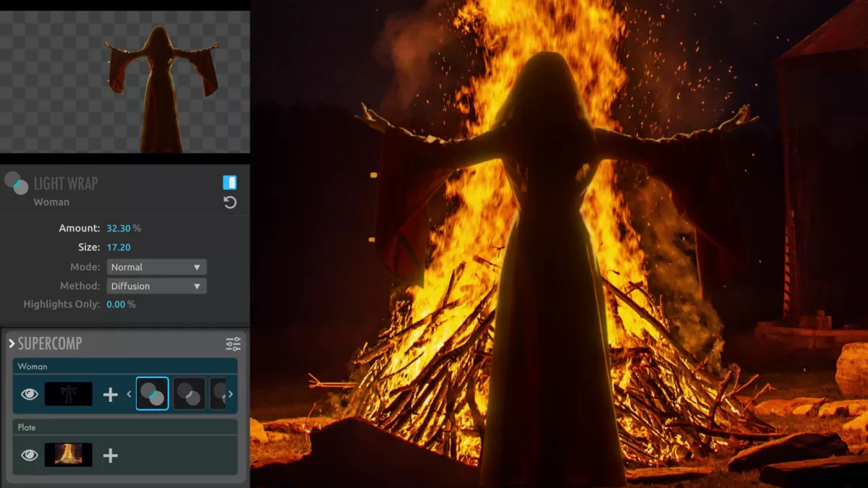Screen dimensions: 868x488
Task: Click the Plate layer name header
Action: (125, 427)
